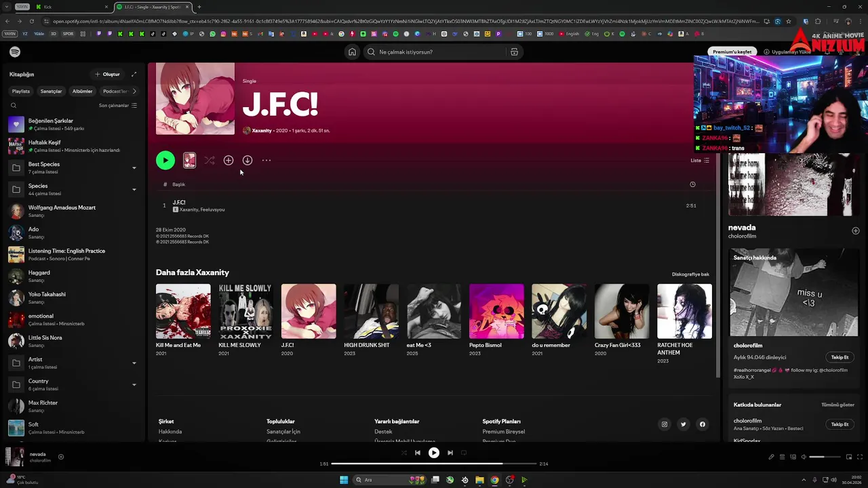Click Diskografiye bak link
Viewport: 868px width, 488px height.
(690, 274)
